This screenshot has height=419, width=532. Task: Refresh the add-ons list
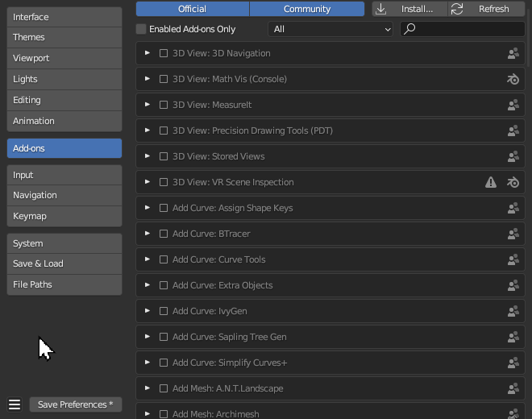pyautogui.click(x=487, y=9)
